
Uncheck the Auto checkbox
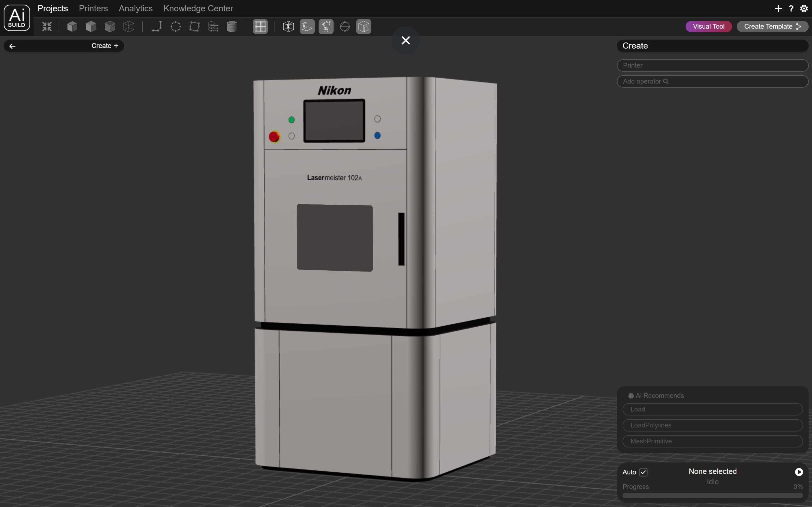coord(643,472)
